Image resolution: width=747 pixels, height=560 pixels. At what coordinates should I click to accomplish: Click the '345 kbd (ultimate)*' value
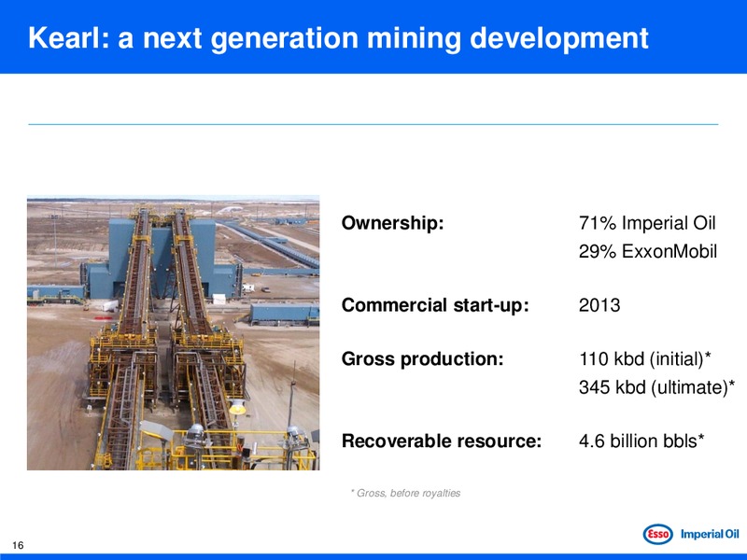656,387
